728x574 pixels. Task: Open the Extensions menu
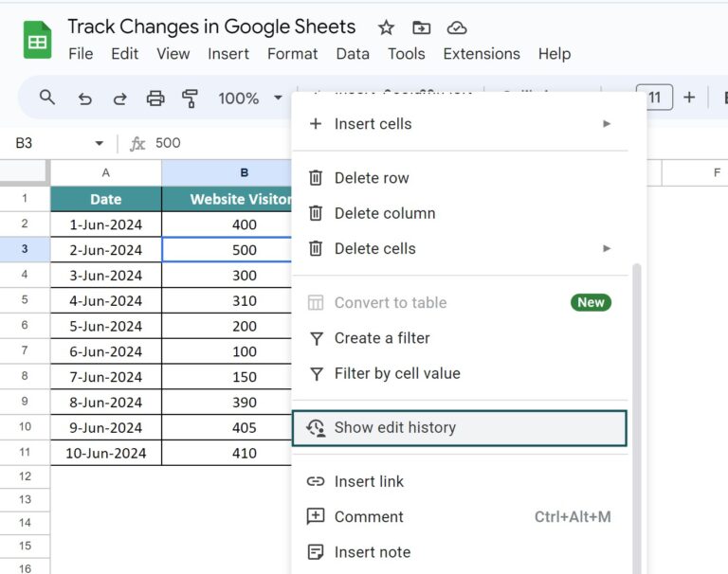click(x=482, y=54)
